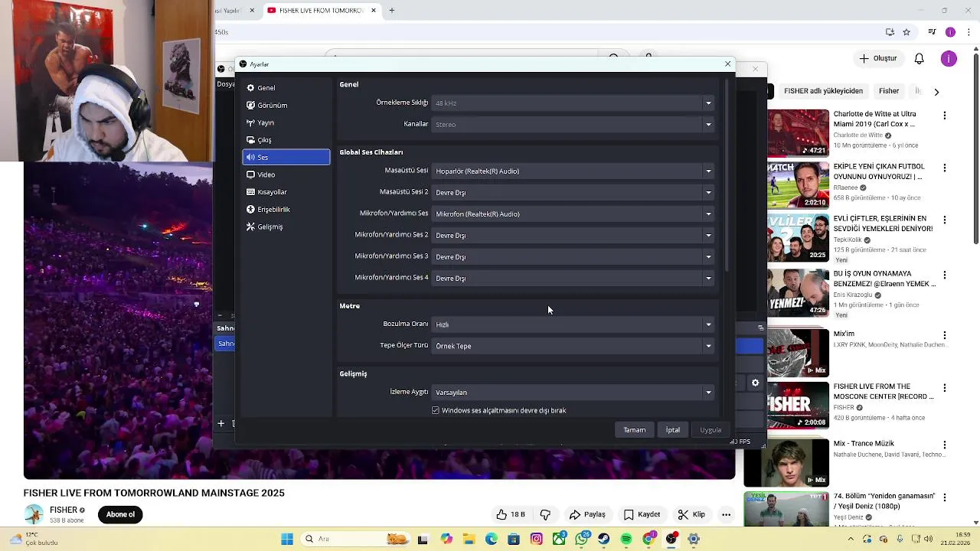Expand İzleme Aygıtı dropdown
The width and height of the screenshot is (980, 551).
(573, 393)
